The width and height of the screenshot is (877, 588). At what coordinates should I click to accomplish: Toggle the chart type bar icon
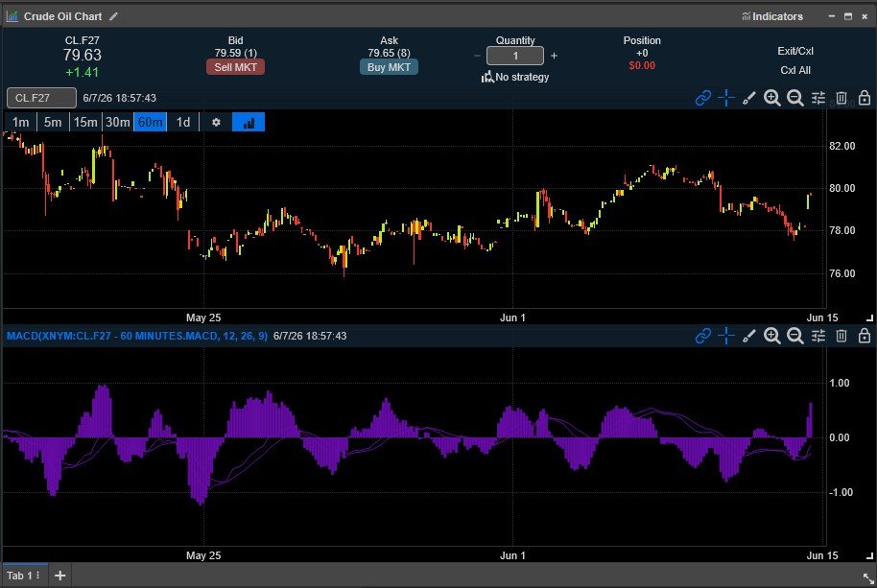(249, 123)
